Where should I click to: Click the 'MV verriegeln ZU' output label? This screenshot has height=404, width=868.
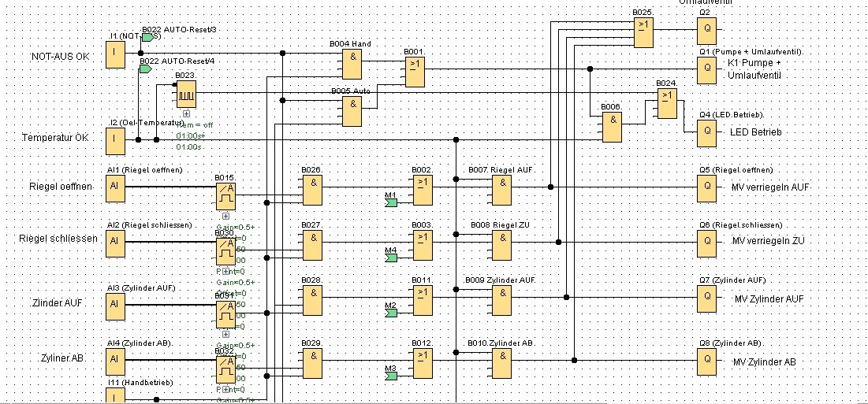[769, 241]
